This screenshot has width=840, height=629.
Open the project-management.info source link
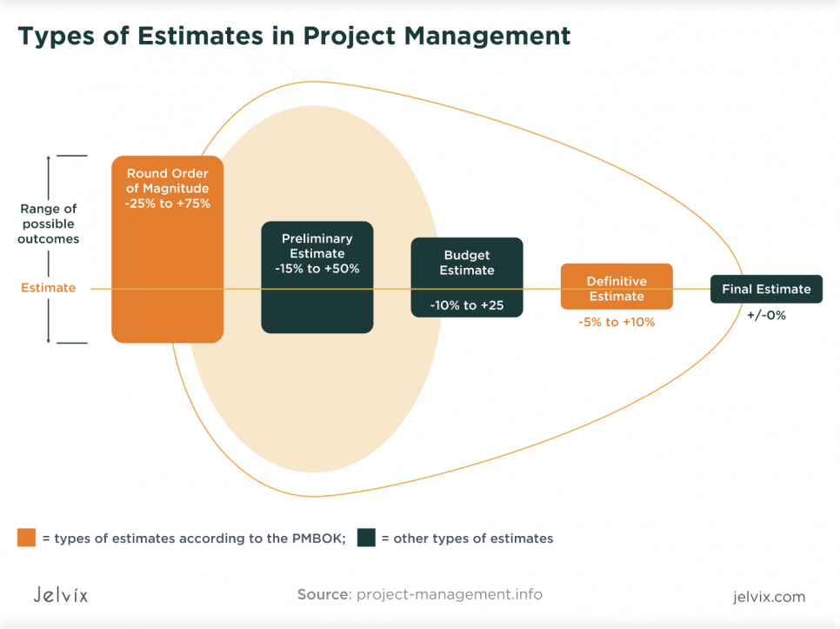click(x=450, y=595)
